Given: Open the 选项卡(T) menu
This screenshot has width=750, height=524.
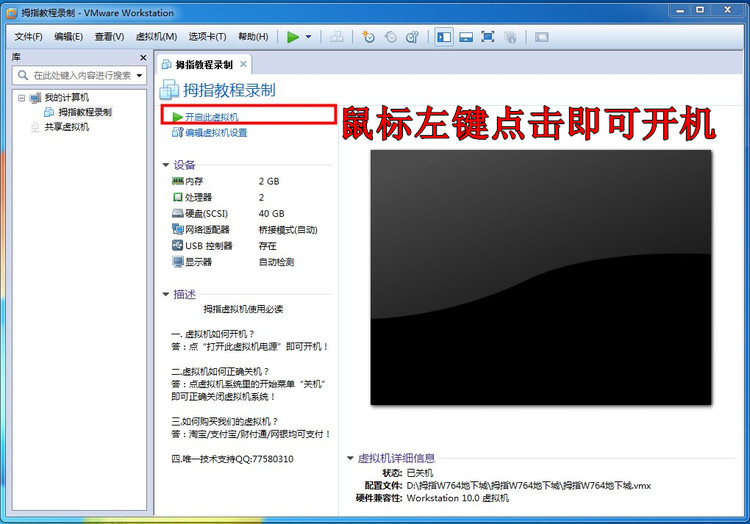Looking at the screenshot, I should (x=207, y=37).
